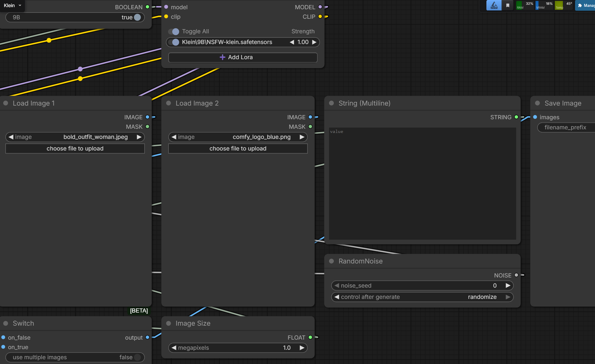The height and width of the screenshot is (364, 595).
Task: Click next image arrow for comfy_logo_blue.png
Action: (302, 137)
